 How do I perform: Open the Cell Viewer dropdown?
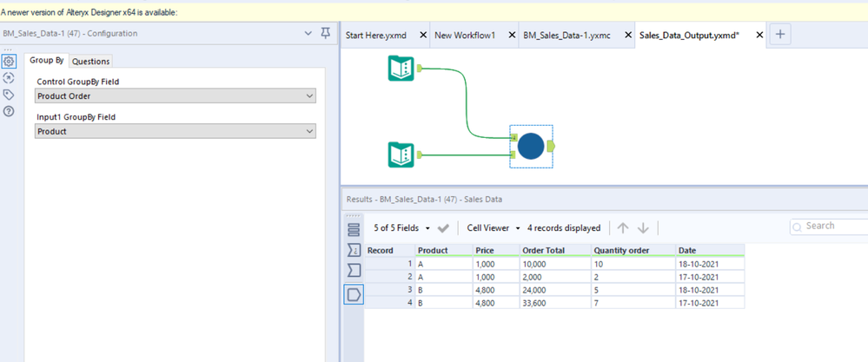click(494, 227)
